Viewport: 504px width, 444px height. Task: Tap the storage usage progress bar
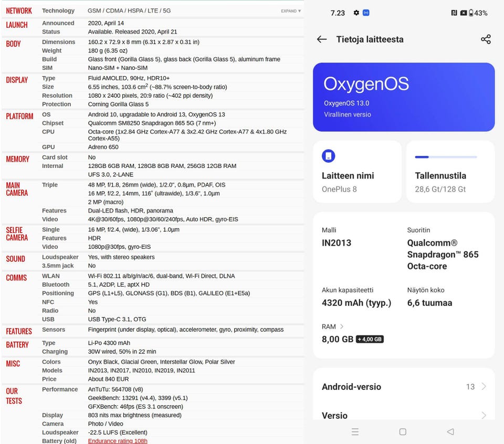point(446,157)
